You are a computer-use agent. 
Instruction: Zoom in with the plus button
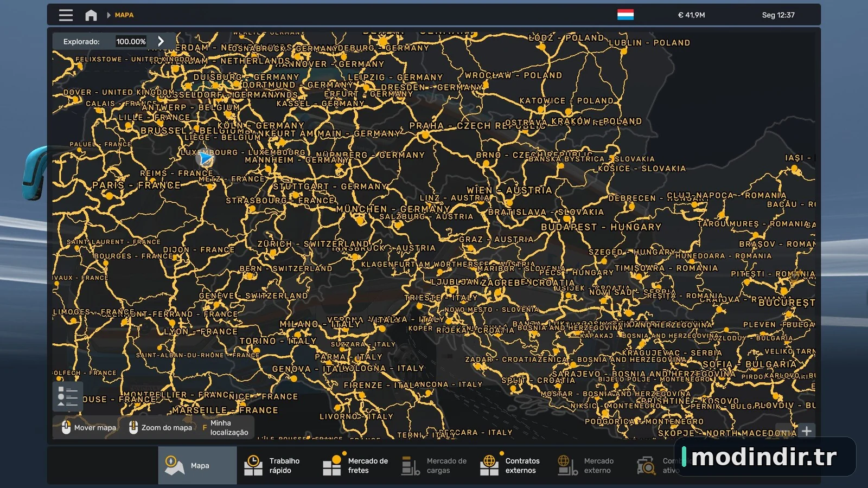tap(807, 431)
